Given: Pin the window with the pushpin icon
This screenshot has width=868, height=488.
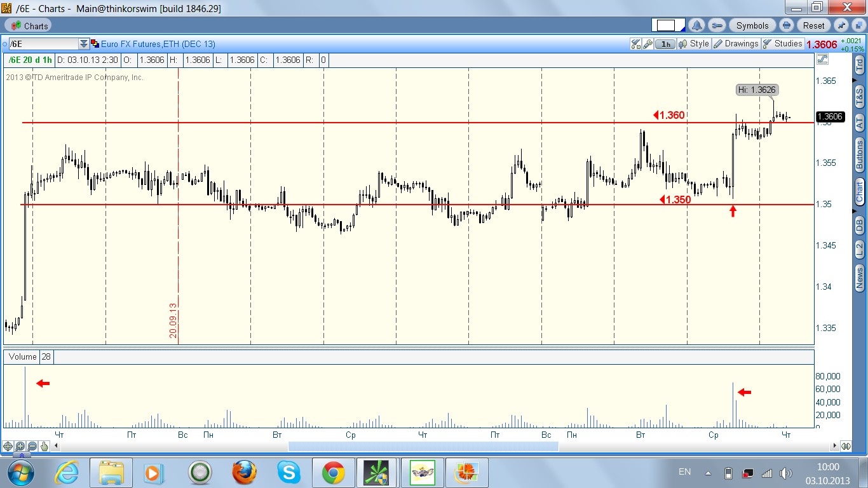Looking at the screenshot, I should click(x=841, y=25).
